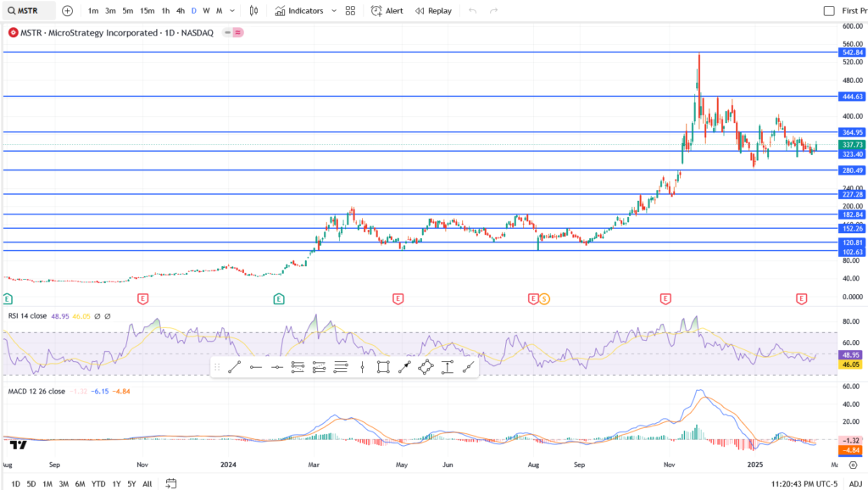The height and width of the screenshot is (490, 868).
Task: Switch to the 4h timeframe
Action: point(180,11)
